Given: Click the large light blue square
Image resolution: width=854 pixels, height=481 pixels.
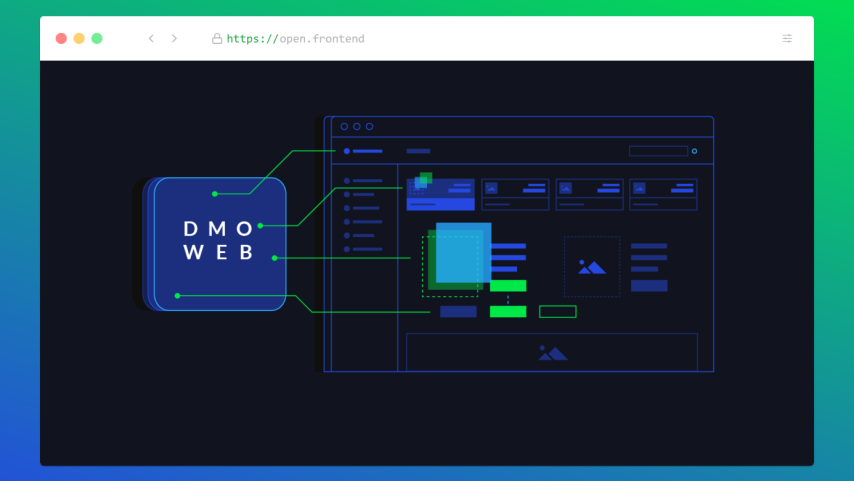Looking at the screenshot, I should pyautogui.click(x=463, y=252).
